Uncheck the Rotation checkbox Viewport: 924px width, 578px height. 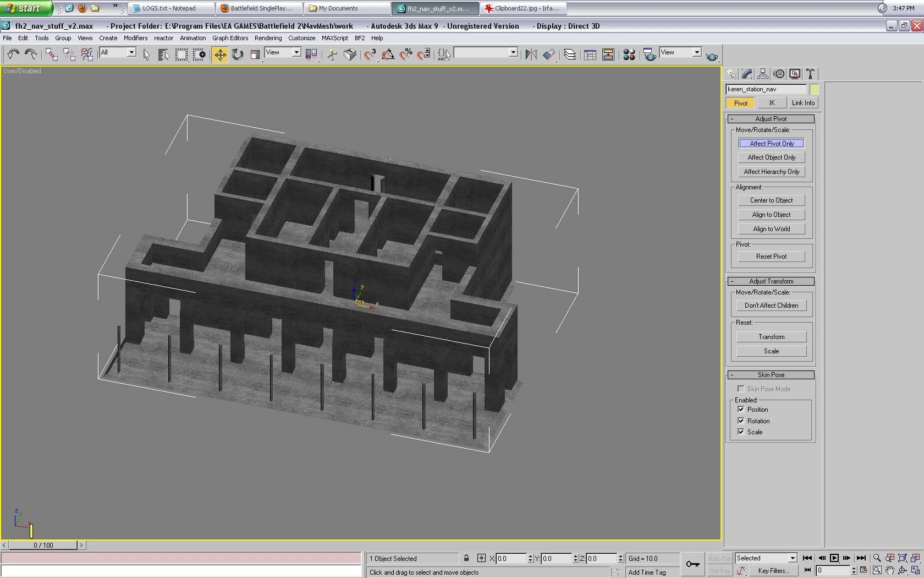741,421
